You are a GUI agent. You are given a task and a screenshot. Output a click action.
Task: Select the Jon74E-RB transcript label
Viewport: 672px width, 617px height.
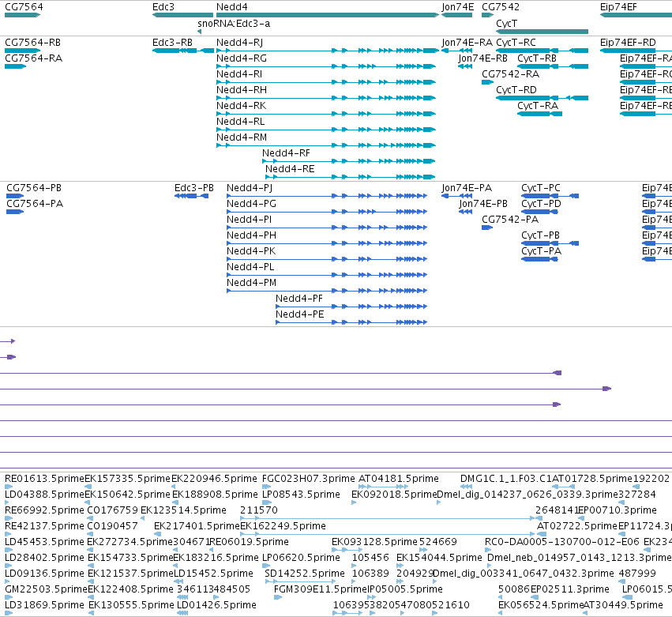pos(482,58)
